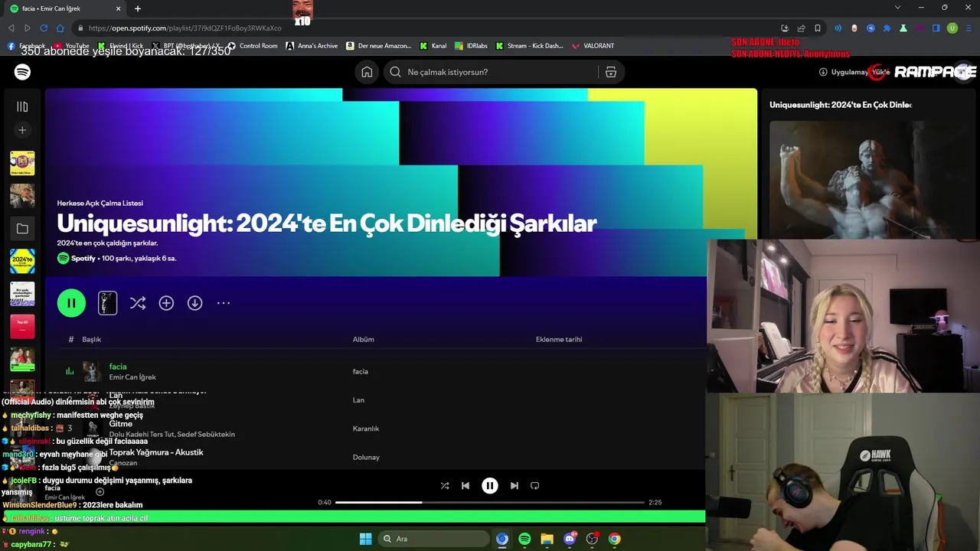
Task: Close the facia Emir Can İğrek tab
Action: [118, 8]
